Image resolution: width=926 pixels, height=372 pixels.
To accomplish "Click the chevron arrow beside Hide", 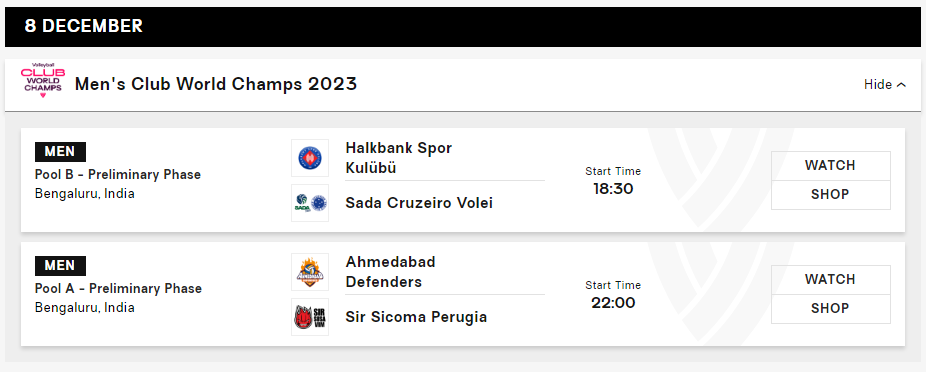I will [901, 85].
